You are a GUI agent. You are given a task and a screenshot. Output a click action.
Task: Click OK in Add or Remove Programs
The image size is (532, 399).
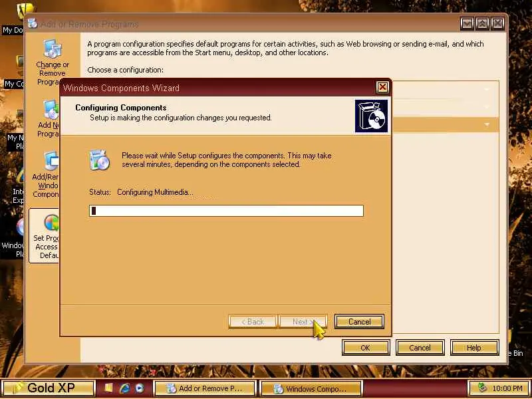[365, 347]
